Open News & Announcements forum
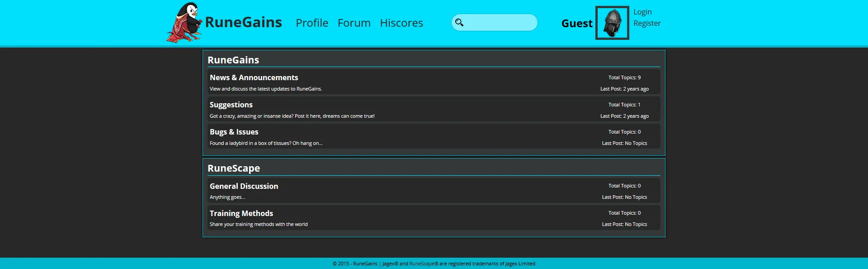This screenshot has width=868, height=269. click(254, 77)
